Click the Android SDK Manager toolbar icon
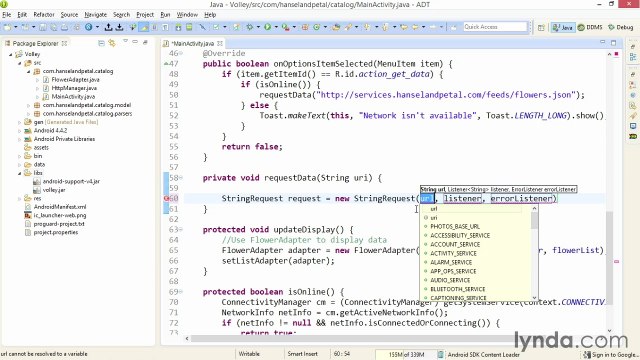 tap(178, 27)
